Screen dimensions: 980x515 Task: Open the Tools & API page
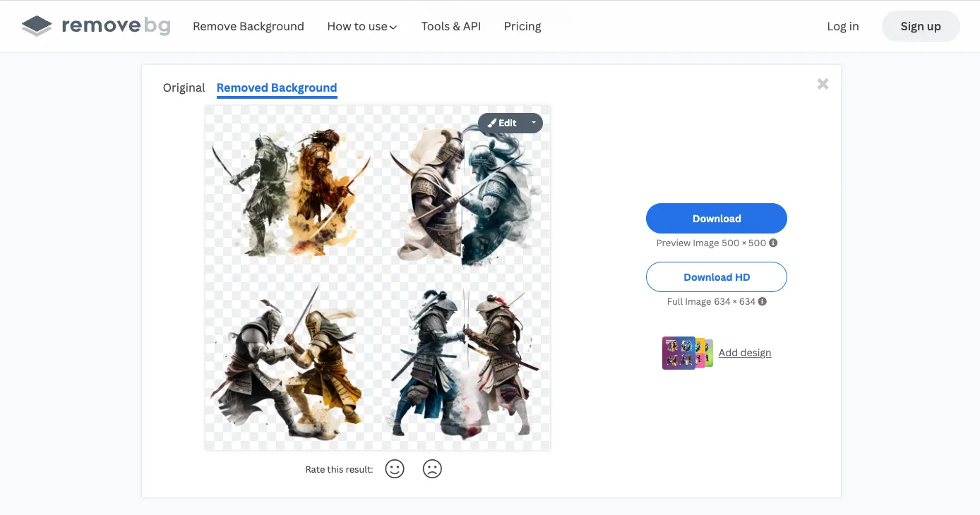click(x=451, y=26)
